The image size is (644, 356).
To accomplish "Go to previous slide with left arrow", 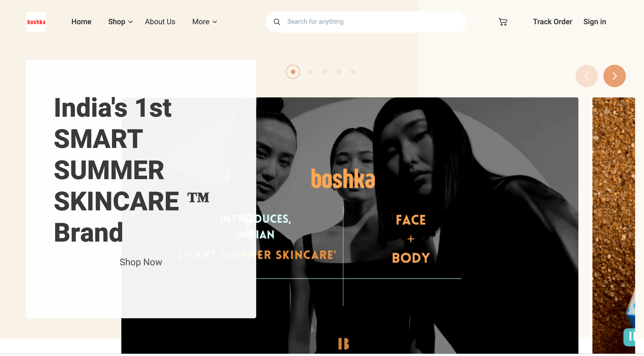I will [x=586, y=76].
